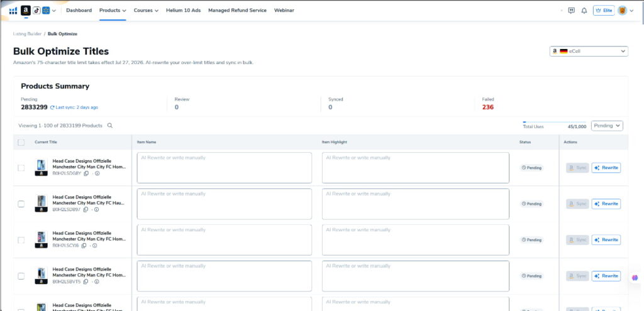This screenshot has height=311, width=644.
Task: Click Item Name field for B0H2LSD897
Action: point(225,204)
